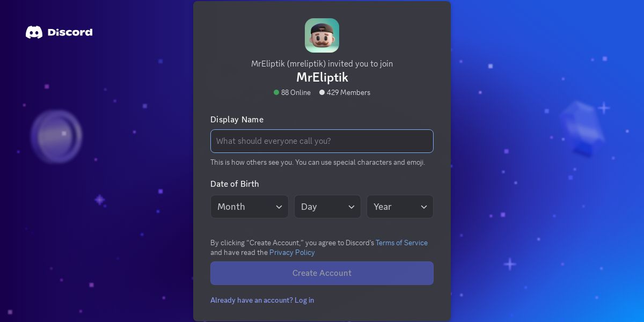This screenshot has width=644, height=322.
Task: Click Already have an account? Log in
Action: point(262,300)
